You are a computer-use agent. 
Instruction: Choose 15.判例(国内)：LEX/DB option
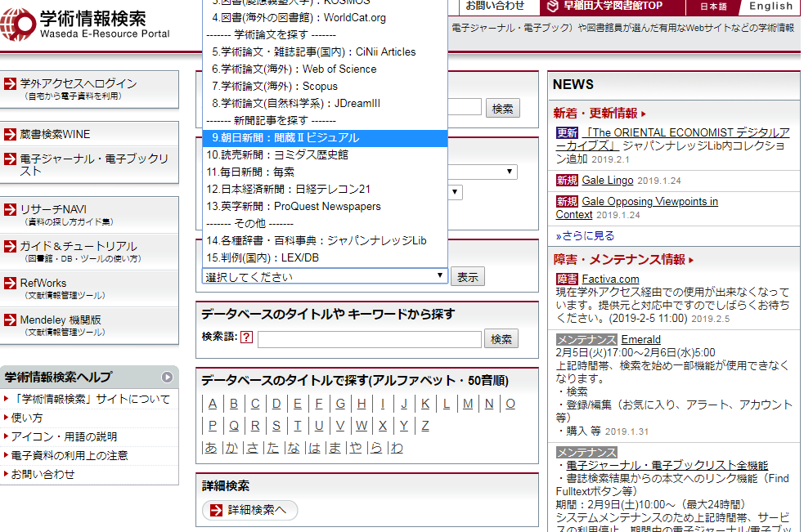[x=325, y=257]
